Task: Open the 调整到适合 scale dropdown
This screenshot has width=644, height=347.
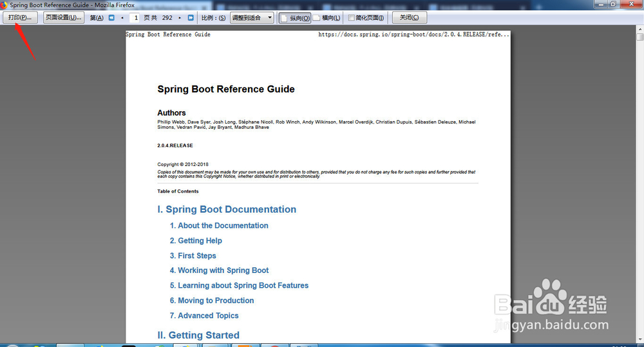Action: pyautogui.click(x=252, y=17)
